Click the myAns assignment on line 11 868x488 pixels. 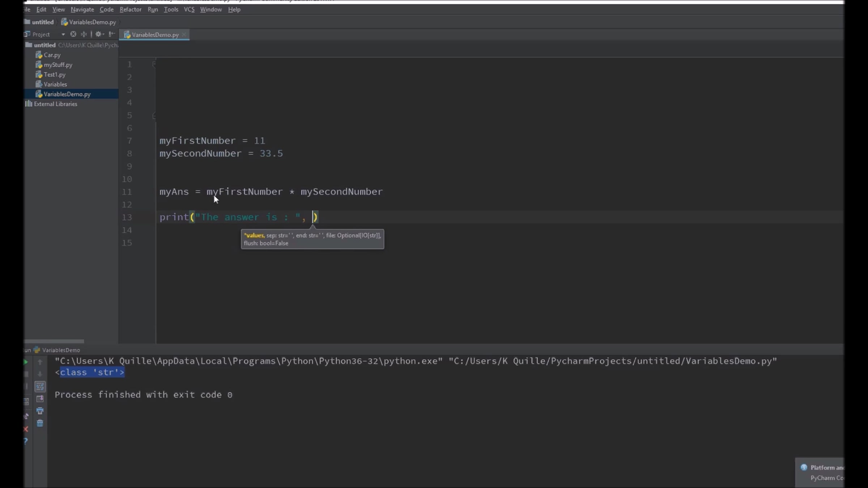point(271,192)
